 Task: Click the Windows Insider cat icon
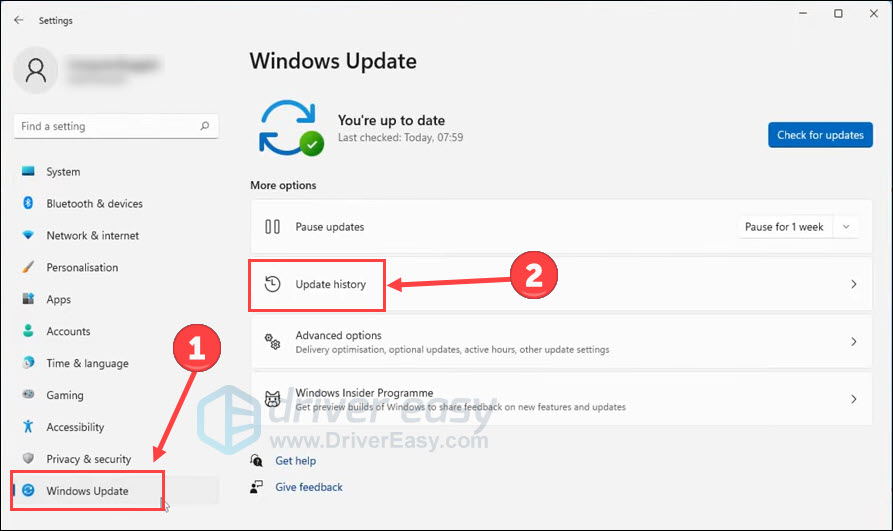pos(272,399)
